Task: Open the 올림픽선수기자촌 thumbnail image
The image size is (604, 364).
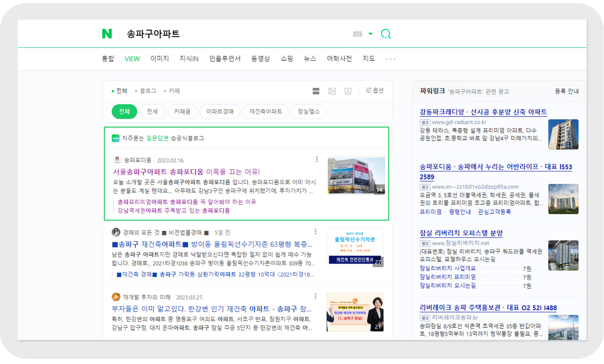Action: point(355,247)
